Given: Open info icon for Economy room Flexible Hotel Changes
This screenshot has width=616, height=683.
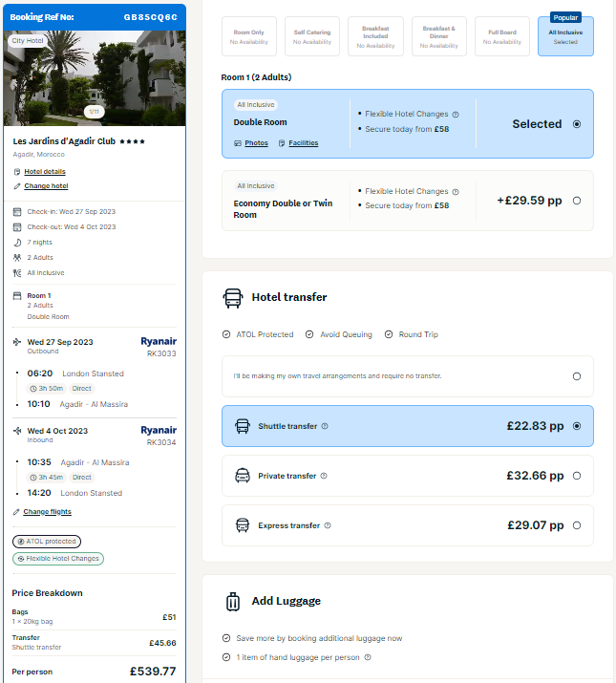Looking at the screenshot, I should coord(456,192).
